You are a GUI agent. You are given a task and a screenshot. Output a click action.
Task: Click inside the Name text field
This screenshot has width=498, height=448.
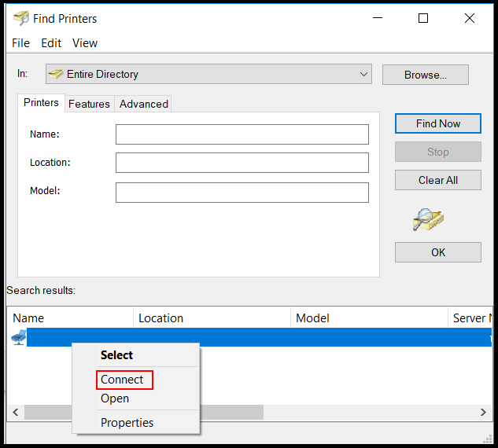242,134
